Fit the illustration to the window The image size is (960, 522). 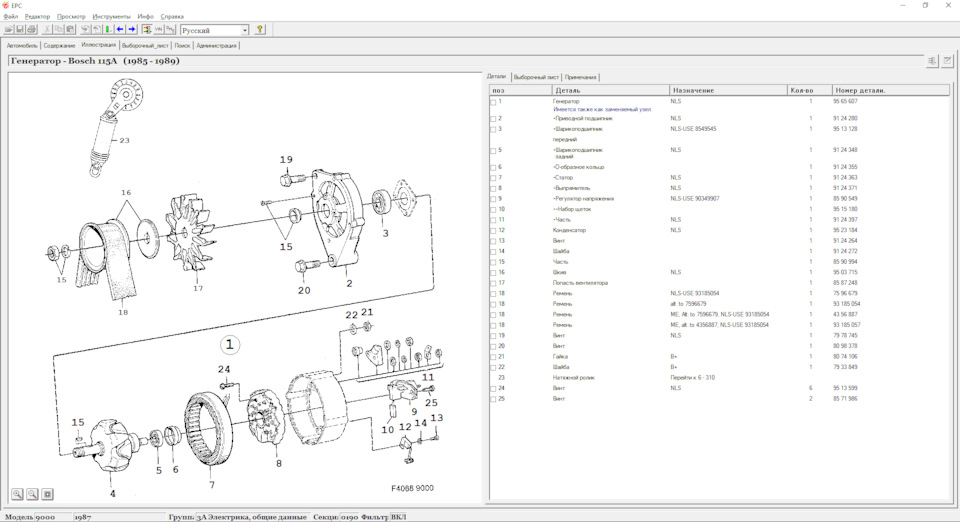coord(47,494)
